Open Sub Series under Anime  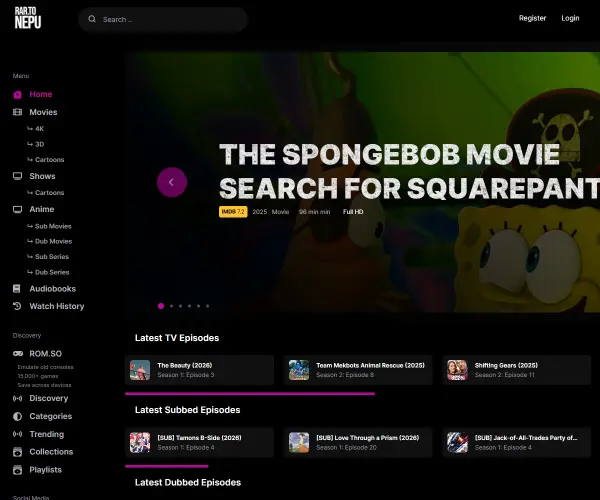[x=48, y=257]
